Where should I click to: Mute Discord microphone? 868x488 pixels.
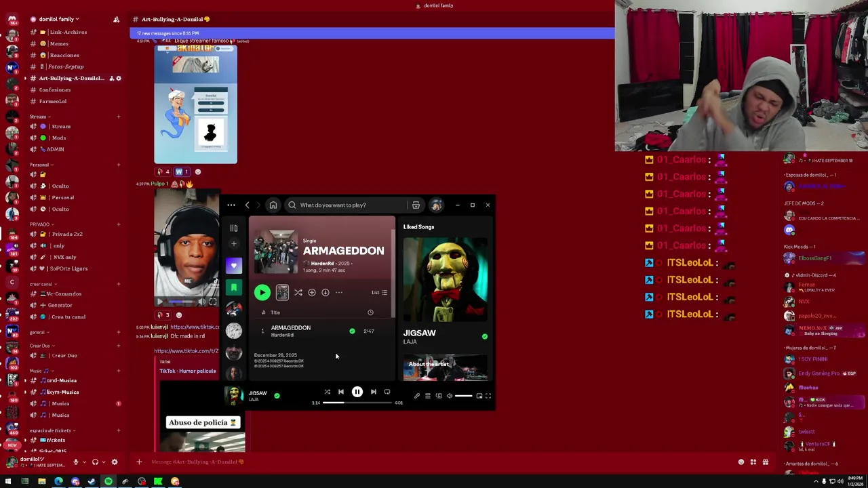click(x=75, y=462)
